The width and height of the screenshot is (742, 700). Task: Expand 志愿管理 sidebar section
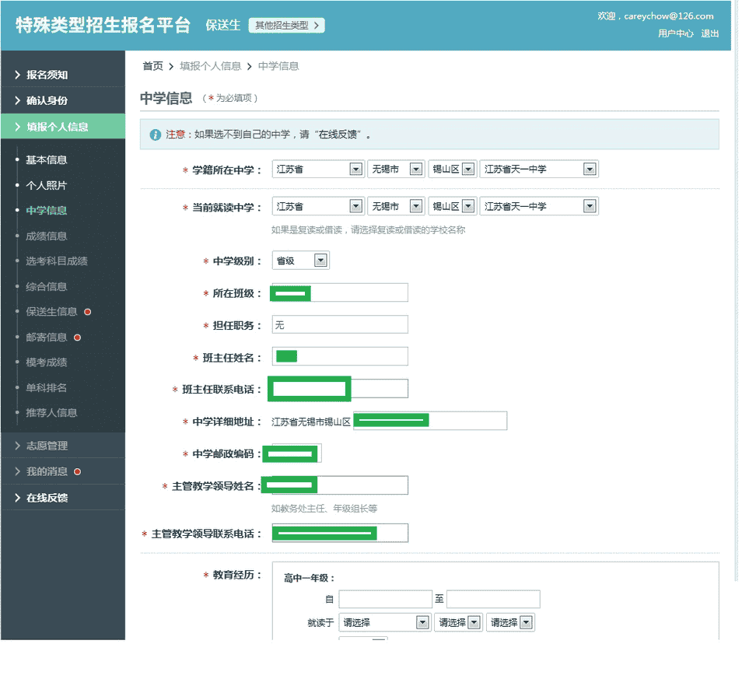click(x=47, y=446)
